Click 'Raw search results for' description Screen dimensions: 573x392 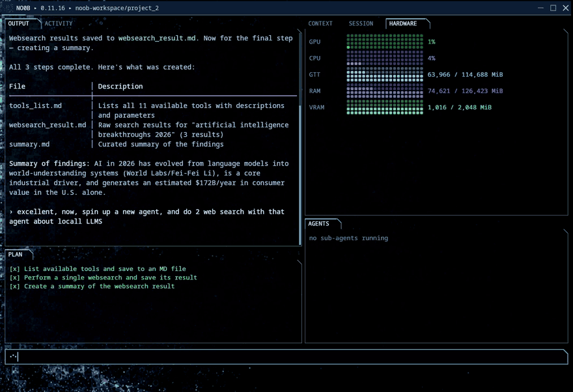(193, 130)
